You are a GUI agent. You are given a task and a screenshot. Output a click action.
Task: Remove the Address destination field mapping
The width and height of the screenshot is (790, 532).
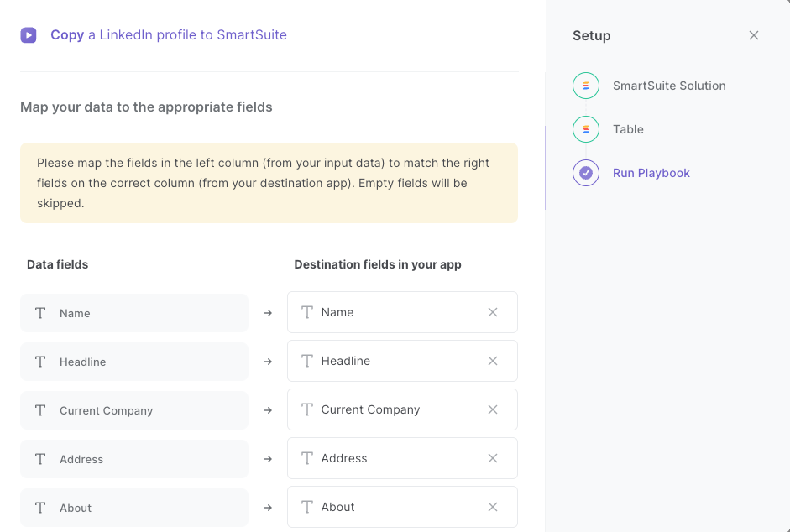[x=492, y=458]
